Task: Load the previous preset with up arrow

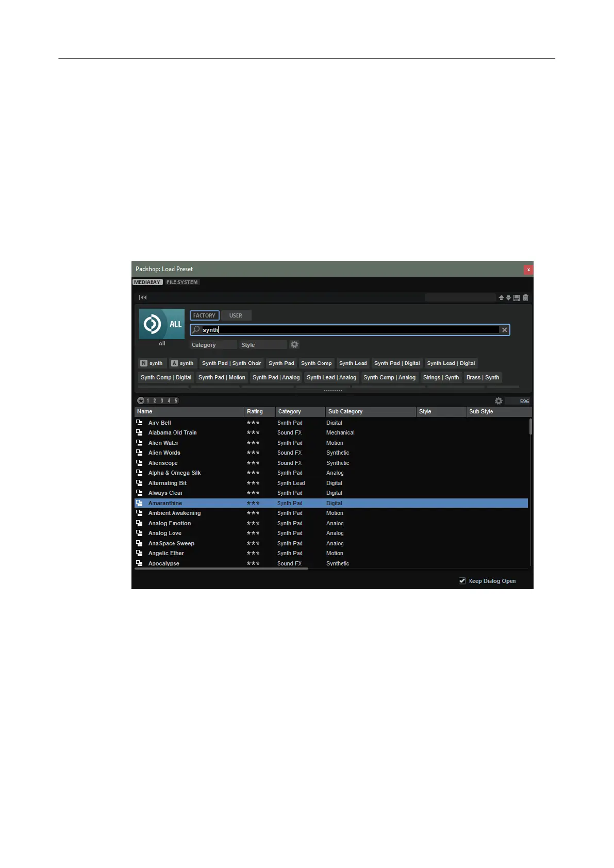Action: pos(501,298)
